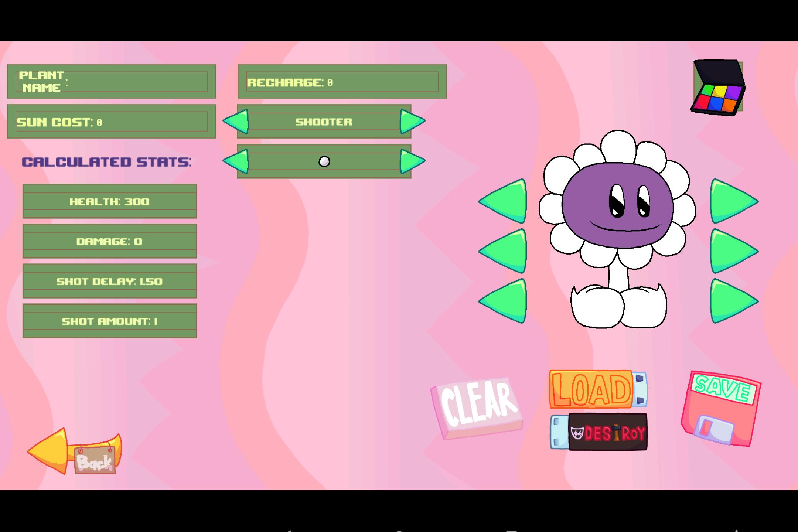Click the middle right arrow beside flower

pyautogui.click(x=731, y=251)
